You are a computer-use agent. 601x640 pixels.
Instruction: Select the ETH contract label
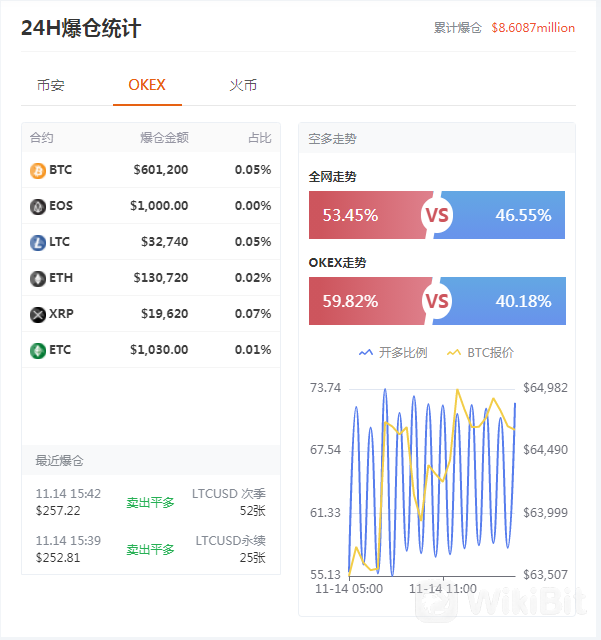pyautogui.click(x=61, y=278)
